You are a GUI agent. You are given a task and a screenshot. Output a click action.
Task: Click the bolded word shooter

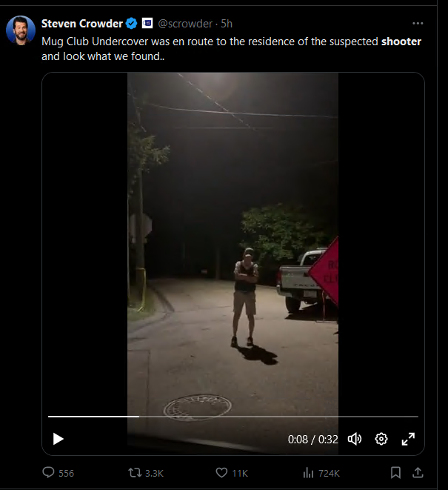pyautogui.click(x=401, y=42)
